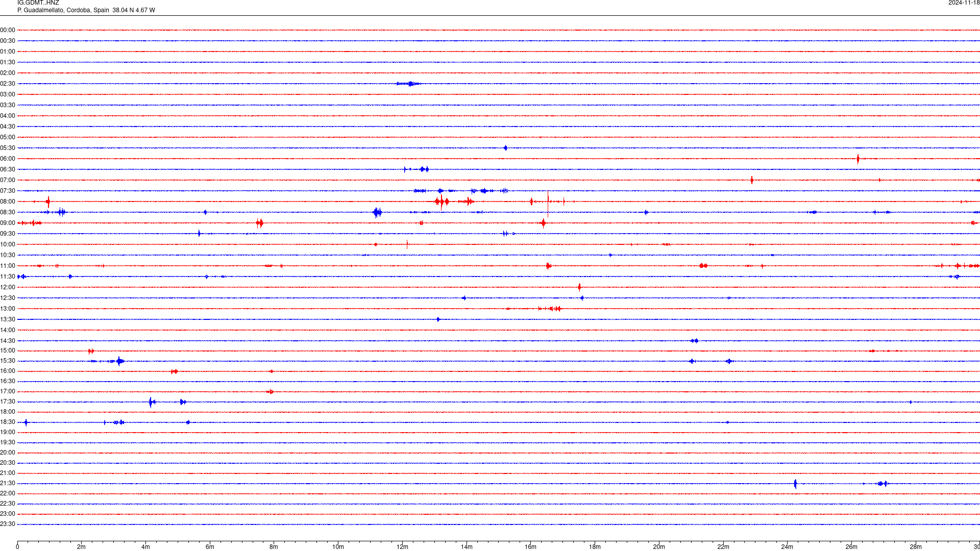
Task: Click the blue event on the 14:30 trace
Action: click(694, 341)
